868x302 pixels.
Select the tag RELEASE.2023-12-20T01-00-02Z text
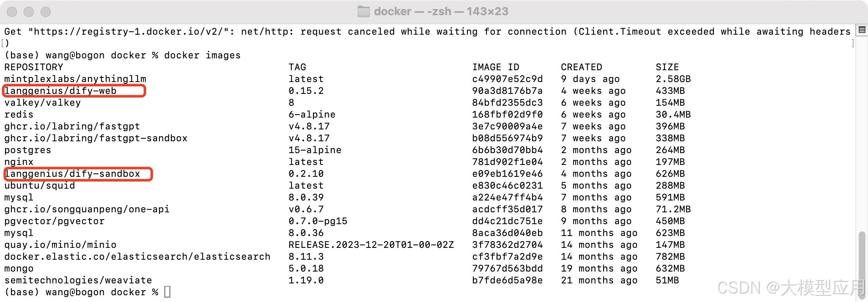(x=371, y=244)
